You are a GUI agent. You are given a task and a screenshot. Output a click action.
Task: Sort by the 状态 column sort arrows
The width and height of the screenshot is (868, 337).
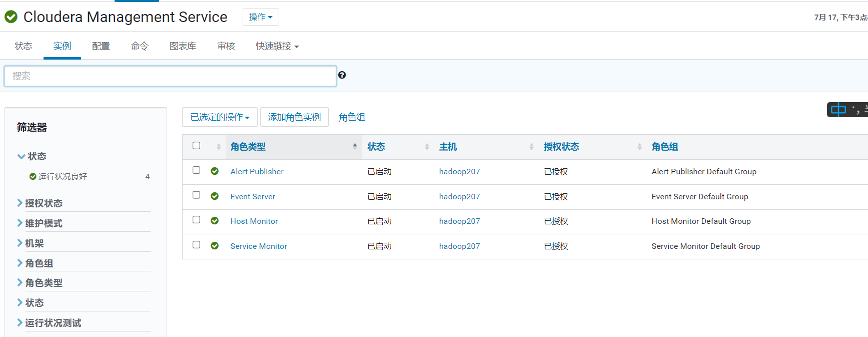(427, 147)
